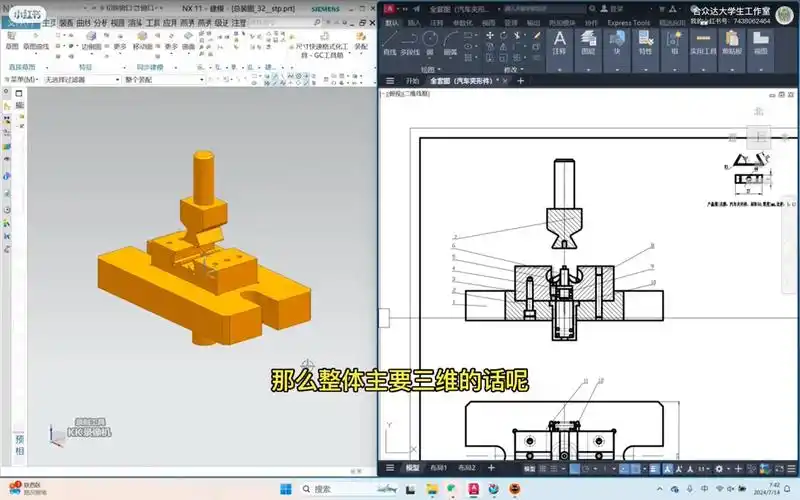800x500 pixels.
Task: Select the Arc (圆弧) tool in AutoCAD
Action: point(450,43)
